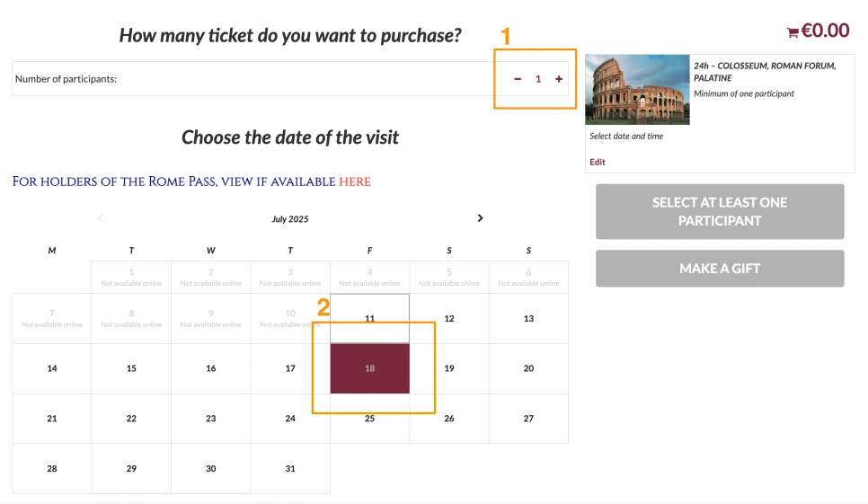Select July 28 on the calendar
The height and width of the screenshot is (504, 868).
click(x=52, y=469)
